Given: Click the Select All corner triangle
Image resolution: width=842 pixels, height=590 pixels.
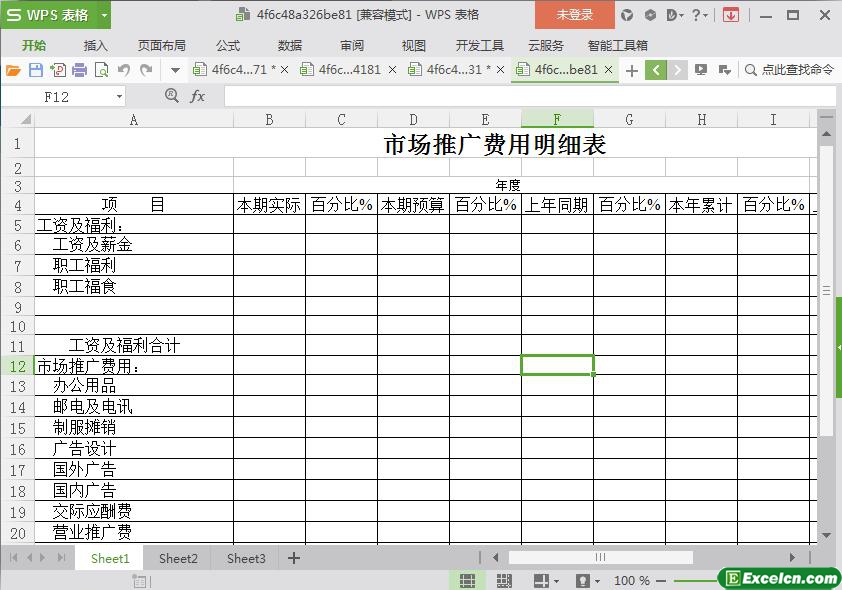Looking at the screenshot, I should (25, 119).
